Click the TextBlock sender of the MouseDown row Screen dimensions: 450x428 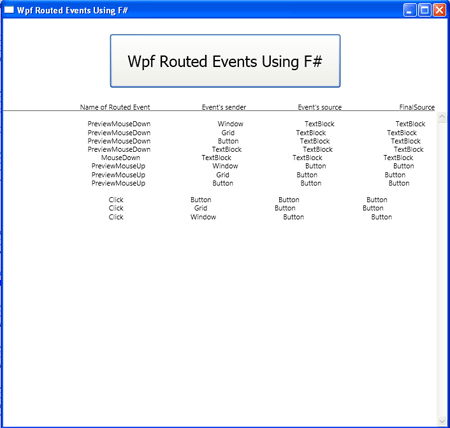[x=216, y=158]
